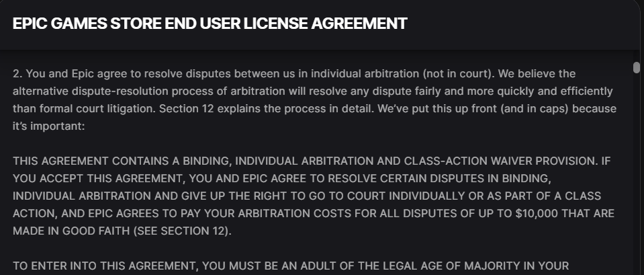Click the Epic Games Store EULA heading
The image size is (644, 275).
210,24
